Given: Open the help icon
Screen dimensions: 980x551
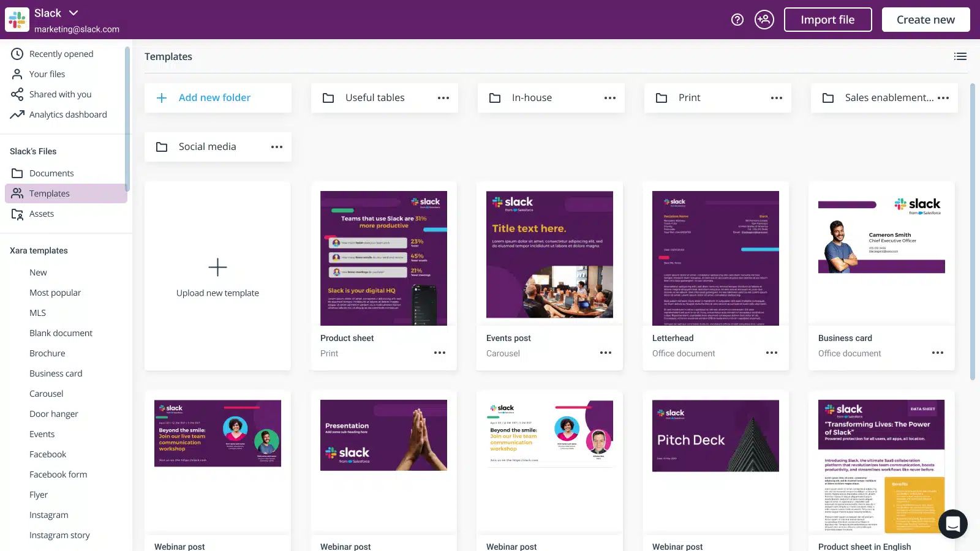Looking at the screenshot, I should [736, 20].
